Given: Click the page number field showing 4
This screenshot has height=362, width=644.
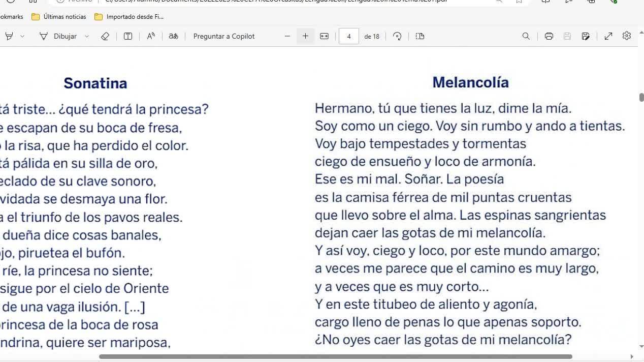Looking at the screenshot, I should 348,36.
